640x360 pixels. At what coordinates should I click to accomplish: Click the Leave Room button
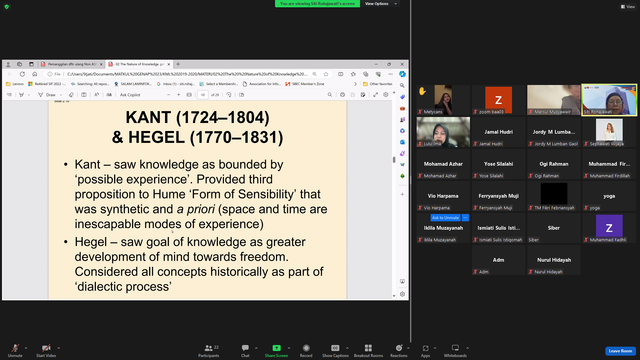pos(620,351)
